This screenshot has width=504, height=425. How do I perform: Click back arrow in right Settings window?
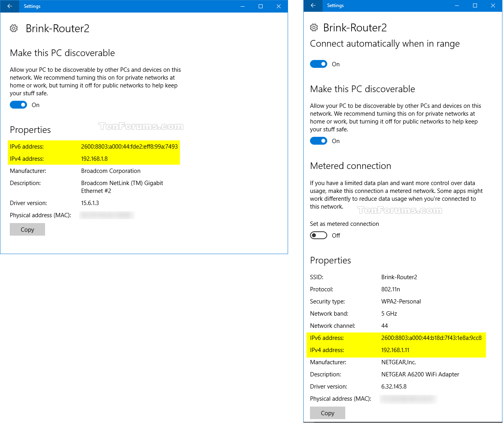(x=313, y=5)
